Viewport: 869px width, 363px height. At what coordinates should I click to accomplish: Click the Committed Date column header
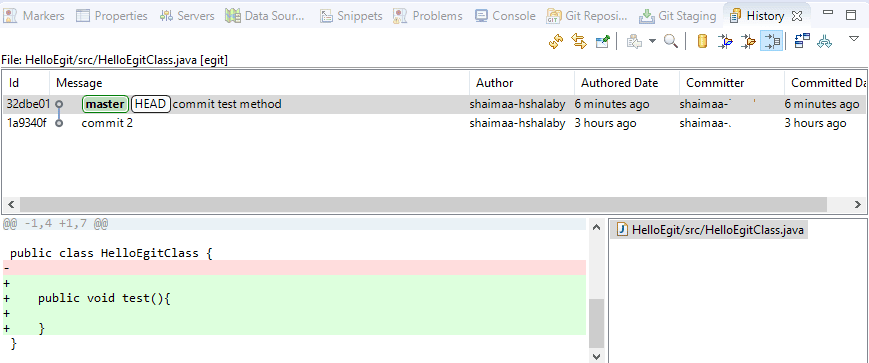(x=825, y=83)
